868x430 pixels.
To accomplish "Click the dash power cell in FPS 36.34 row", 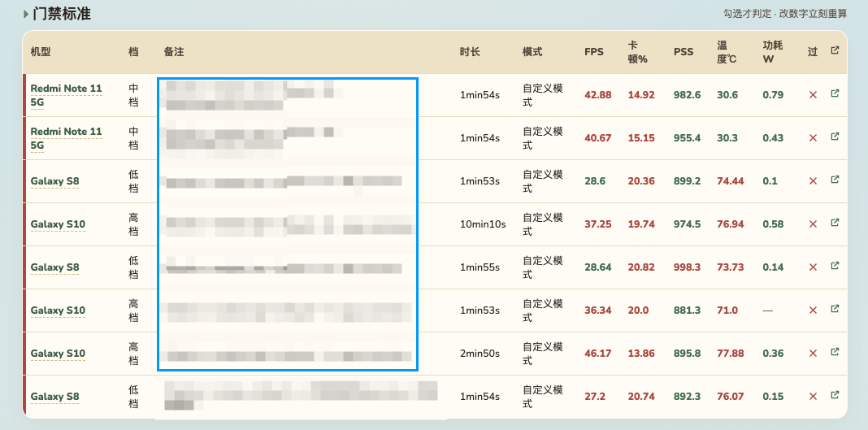I will pos(767,311).
